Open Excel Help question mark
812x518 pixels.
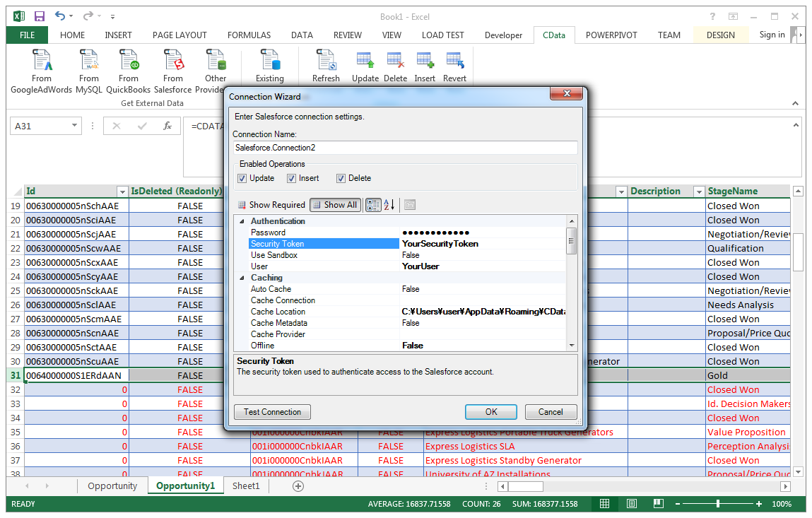coord(712,16)
